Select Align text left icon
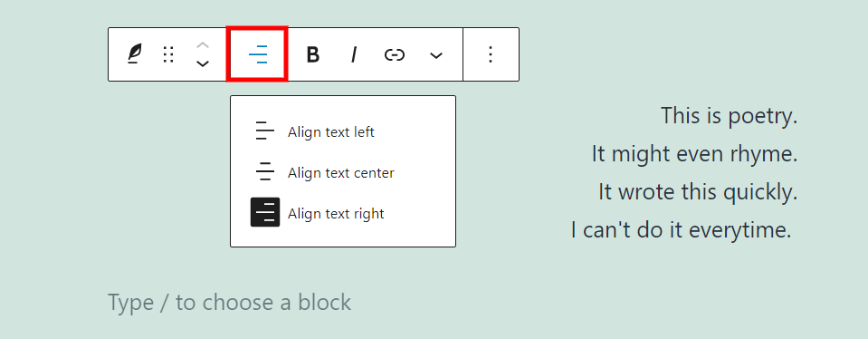Image resolution: width=868 pixels, height=339 pixels. (x=265, y=131)
